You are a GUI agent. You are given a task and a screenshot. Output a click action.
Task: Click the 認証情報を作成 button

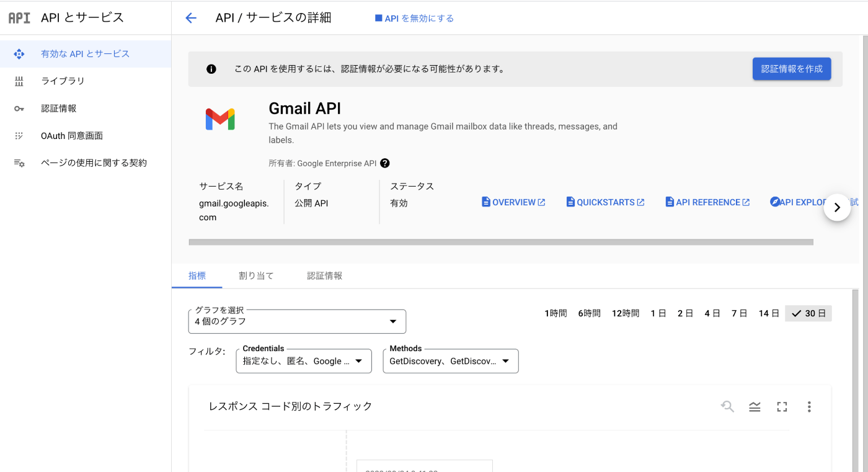[792, 69]
